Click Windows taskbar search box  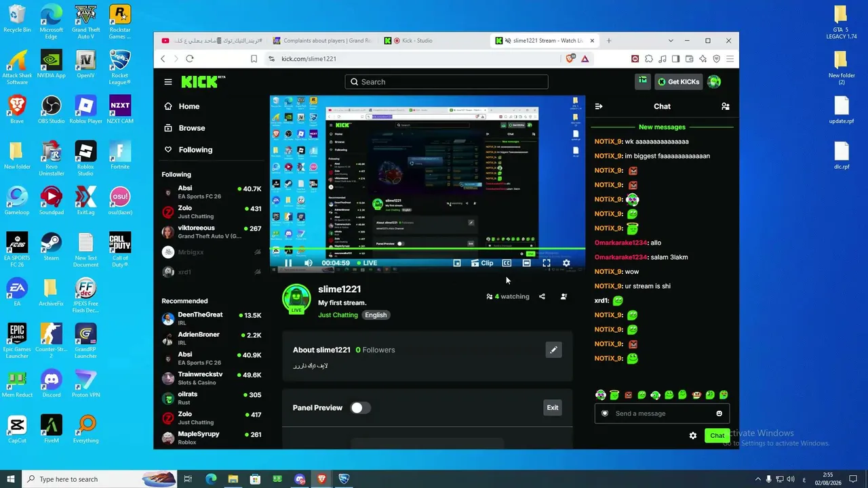point(98,479)
